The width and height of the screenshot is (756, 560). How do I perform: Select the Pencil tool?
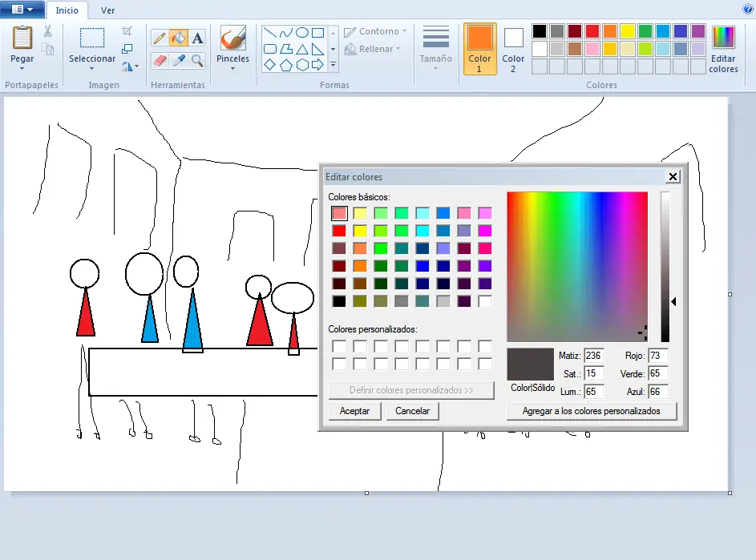point(159,38)
